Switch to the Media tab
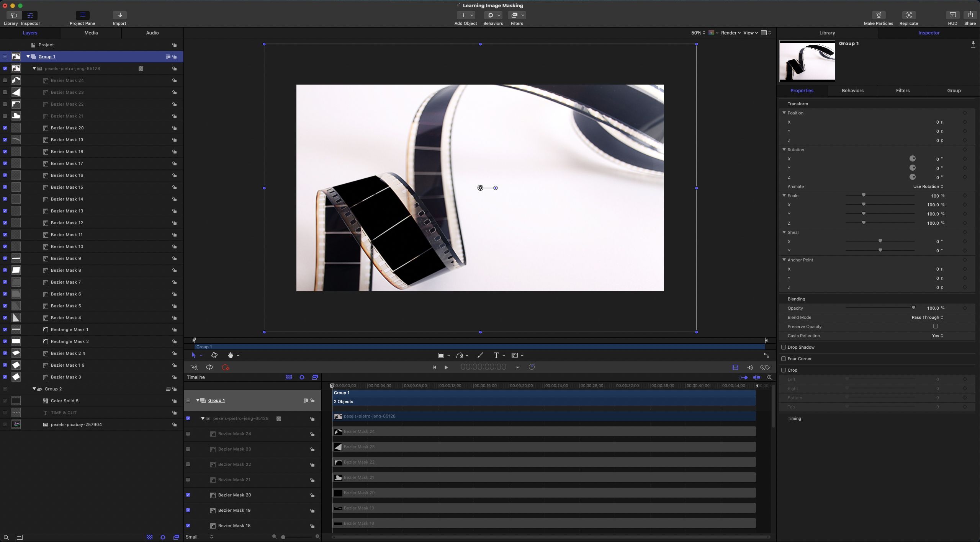The width and height of the screenshot is (980, 542). click(x=91, y=33)
